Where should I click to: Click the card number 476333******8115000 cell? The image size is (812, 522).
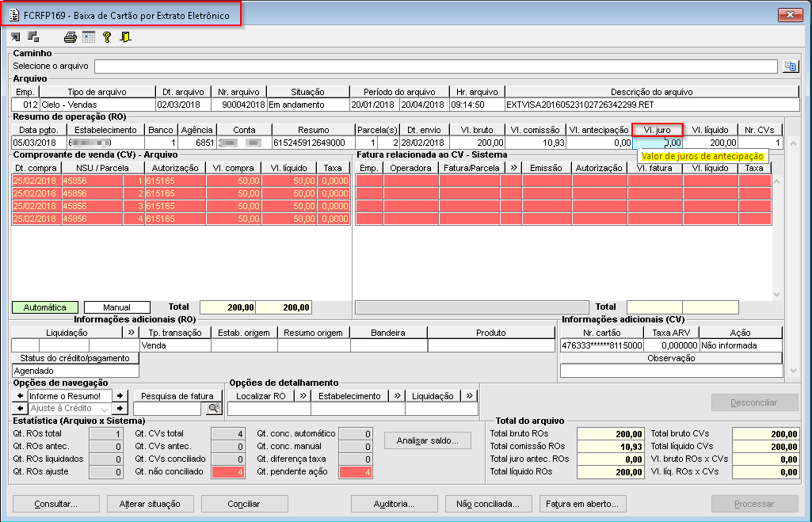602,345
